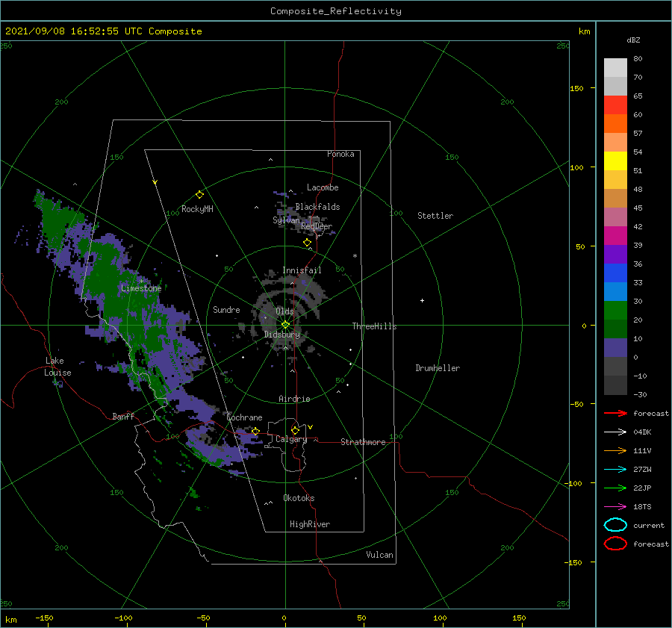Pick the purple 10 dBZ swatch
This screenshot has width=672, height=628.
pos(615,347)
